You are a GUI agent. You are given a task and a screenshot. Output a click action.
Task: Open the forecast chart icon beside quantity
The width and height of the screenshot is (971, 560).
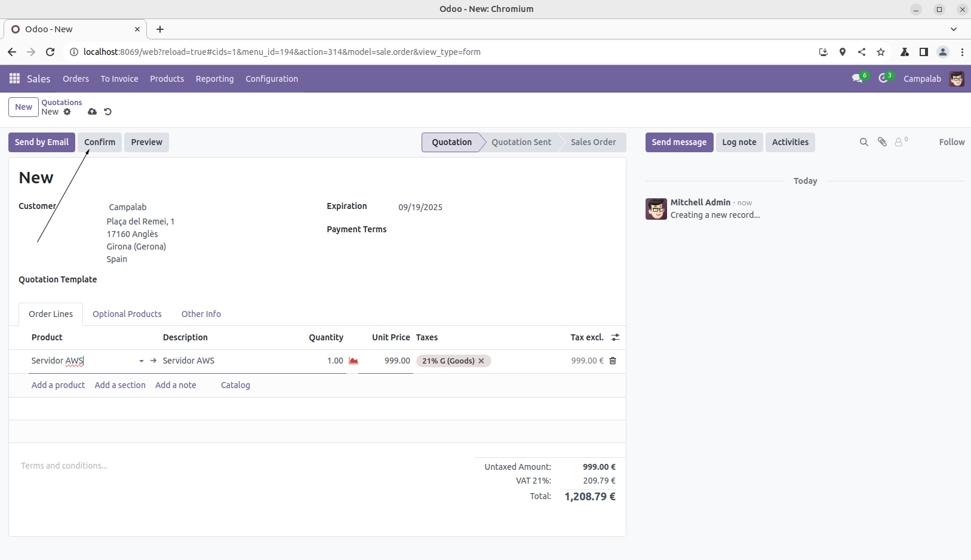coord(354,361)
